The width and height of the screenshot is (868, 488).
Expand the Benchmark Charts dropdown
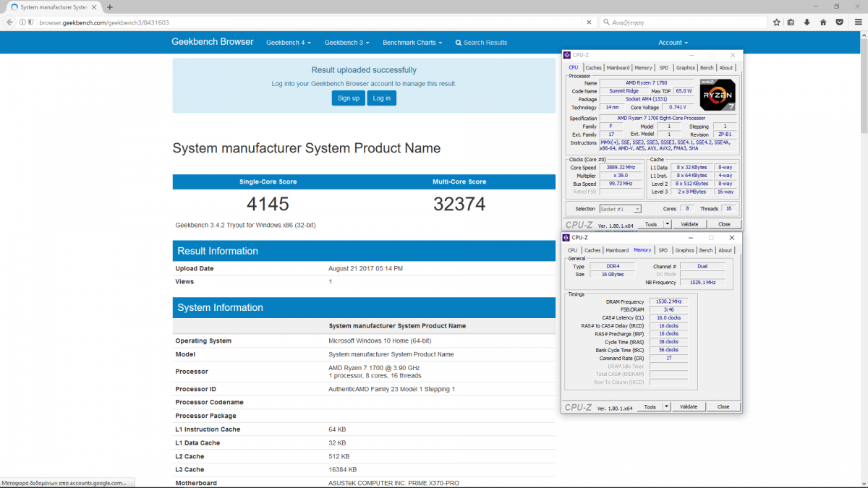pos(412,43)
